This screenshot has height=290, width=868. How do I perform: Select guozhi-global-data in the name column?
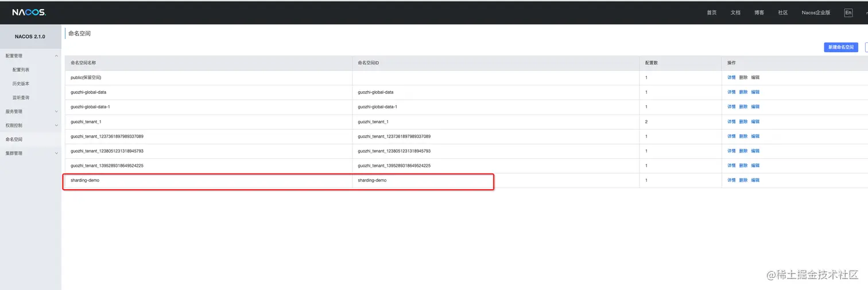[x=88, y=92]
